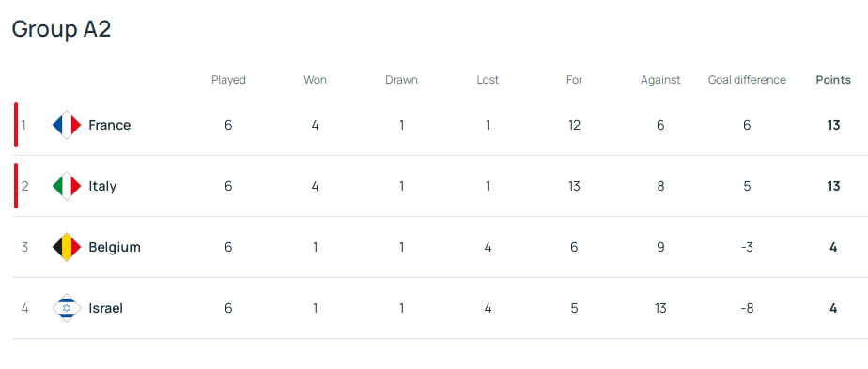Click Italy's 13 goals For value

[x=574, y=186]
